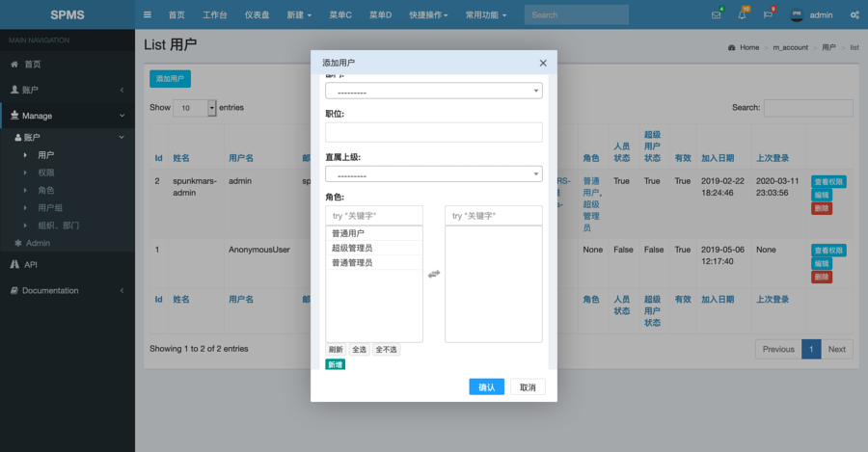
Task: Click the admin user avatar
Action: tap(797, 14)
